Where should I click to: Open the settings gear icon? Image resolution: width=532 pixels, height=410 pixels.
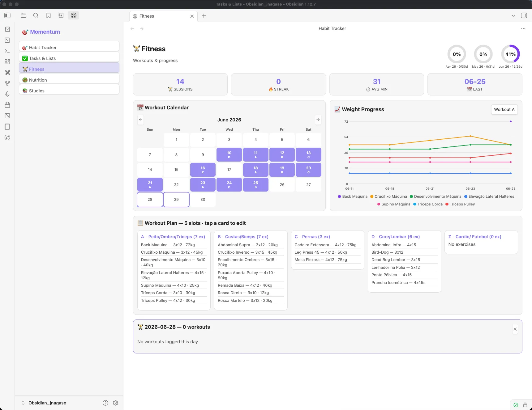tap(116, 403)
